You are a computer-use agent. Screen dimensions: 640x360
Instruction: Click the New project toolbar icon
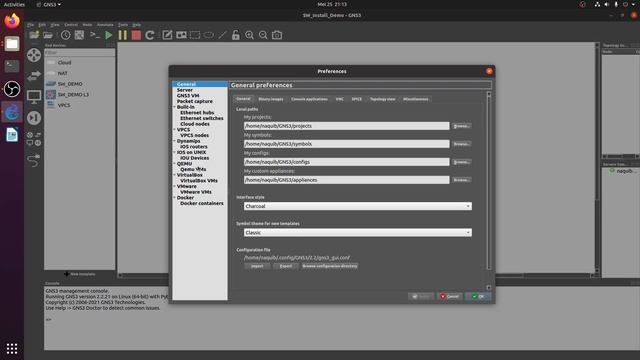click(x=34, y=35)
